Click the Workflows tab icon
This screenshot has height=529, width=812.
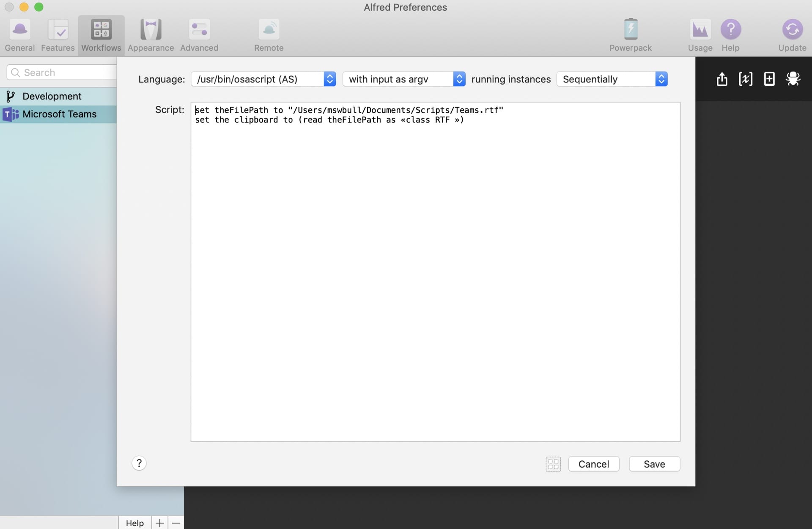coord(101,28)
